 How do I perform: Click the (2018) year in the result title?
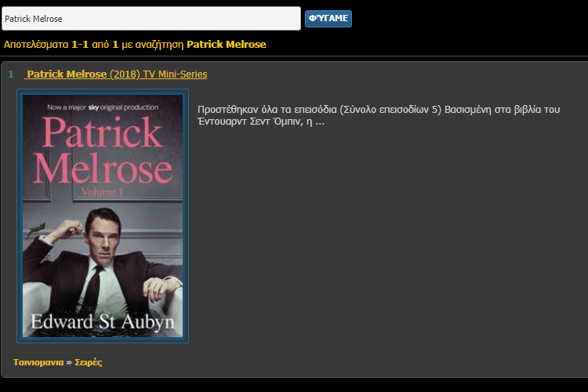point(125,74)
